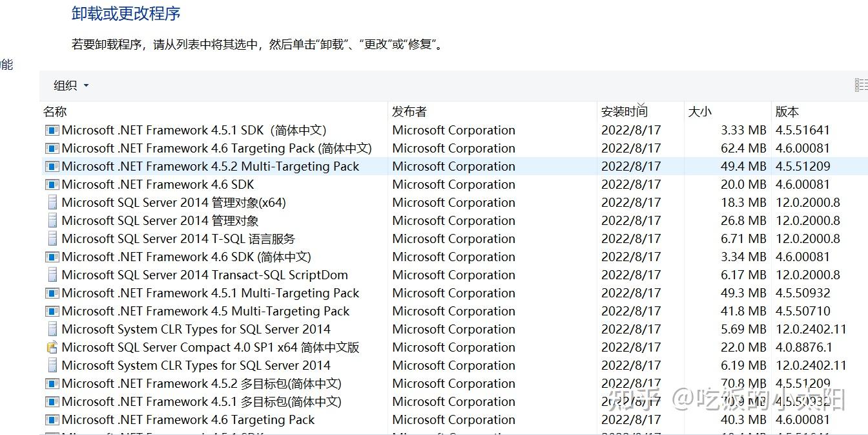Click version 4.5.50710 cell
The width and height of the screenshot is (868, 435).
point(803,311)
